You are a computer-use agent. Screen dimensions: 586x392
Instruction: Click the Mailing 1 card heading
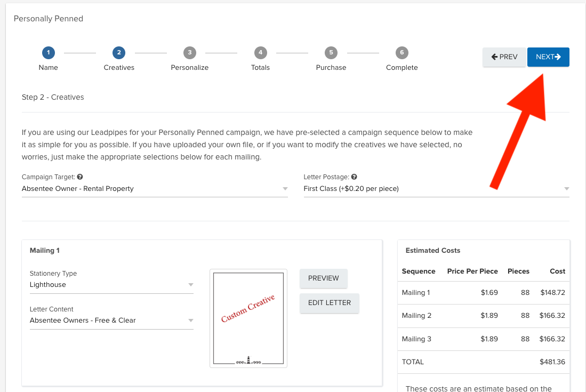tap(44, 251)
